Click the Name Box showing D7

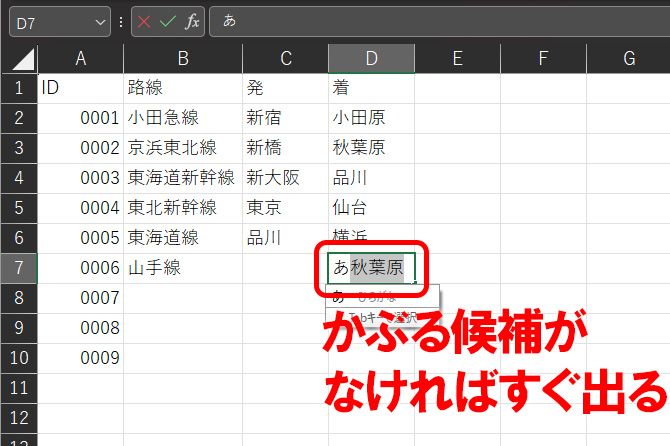[x=60, y=22]
